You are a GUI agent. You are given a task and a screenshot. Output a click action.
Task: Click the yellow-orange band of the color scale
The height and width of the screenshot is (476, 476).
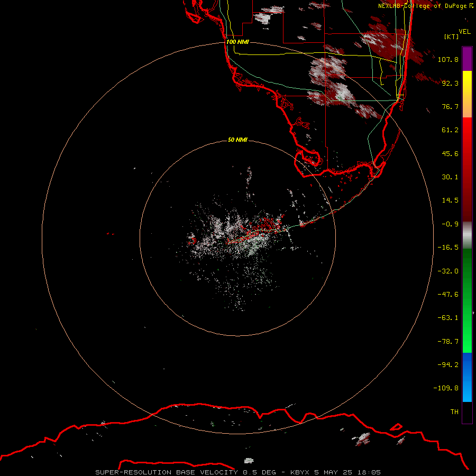click(467, 94)
